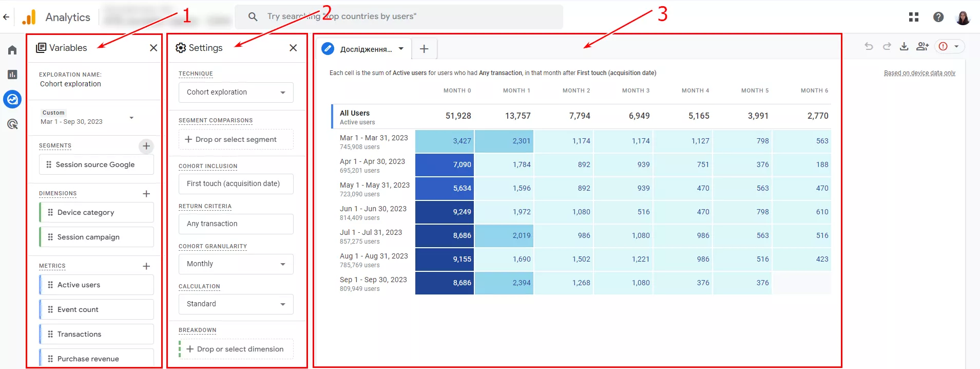
Task: Close the Variables panel
Action: 153,48
